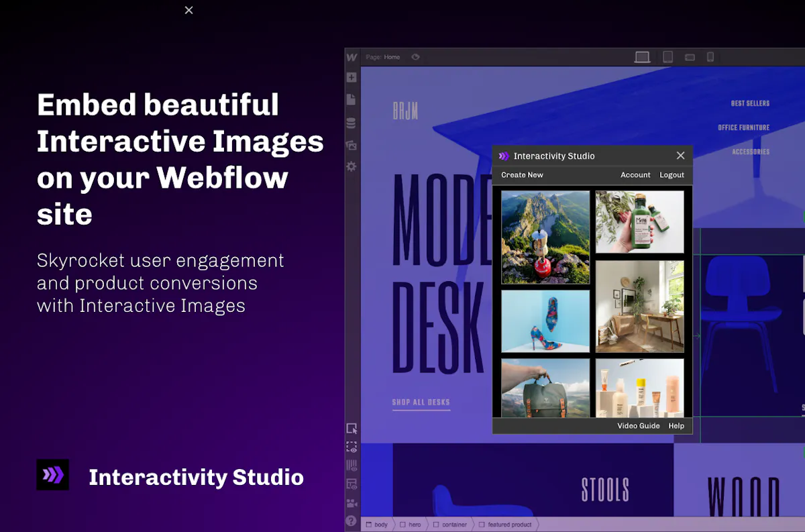Select the colorful high heel thumbnail
Viewport: 805px width, 532px height.
(x=545, y=321)
